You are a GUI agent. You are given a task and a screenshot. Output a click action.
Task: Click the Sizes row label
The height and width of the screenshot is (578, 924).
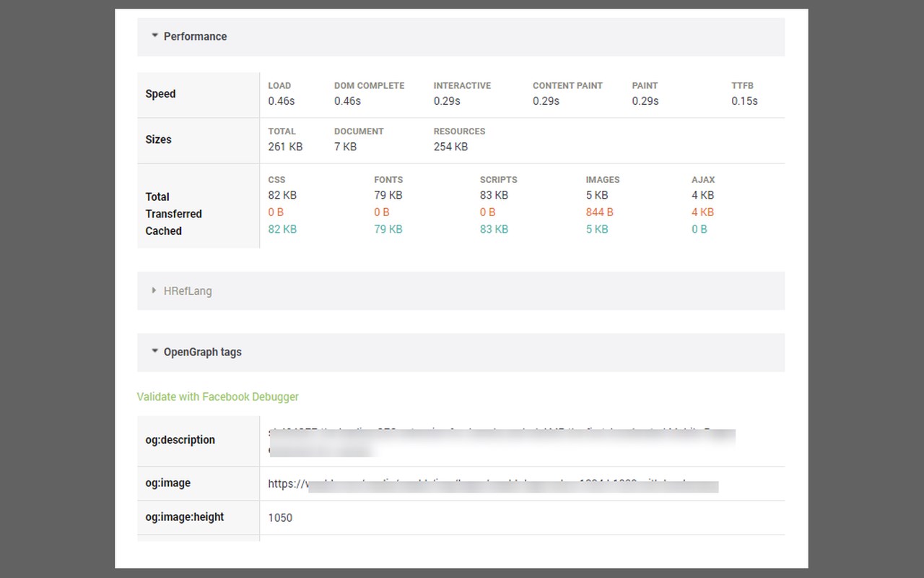tap(158, 139)
